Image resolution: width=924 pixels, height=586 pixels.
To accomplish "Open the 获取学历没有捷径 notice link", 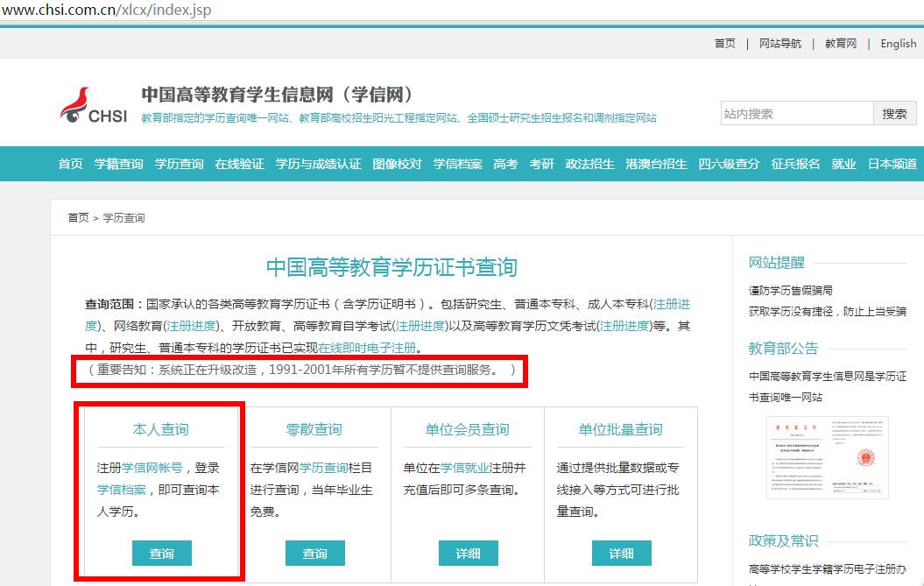I will (x=828, y=311).
